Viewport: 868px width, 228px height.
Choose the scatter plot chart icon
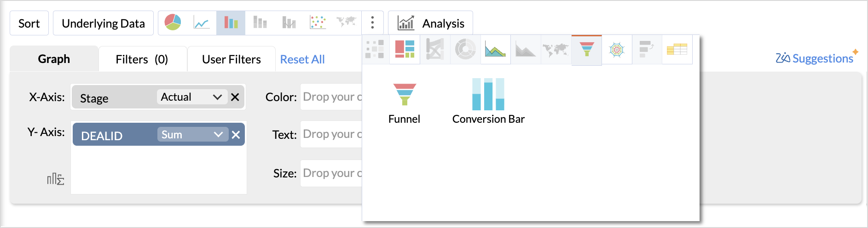318,23
